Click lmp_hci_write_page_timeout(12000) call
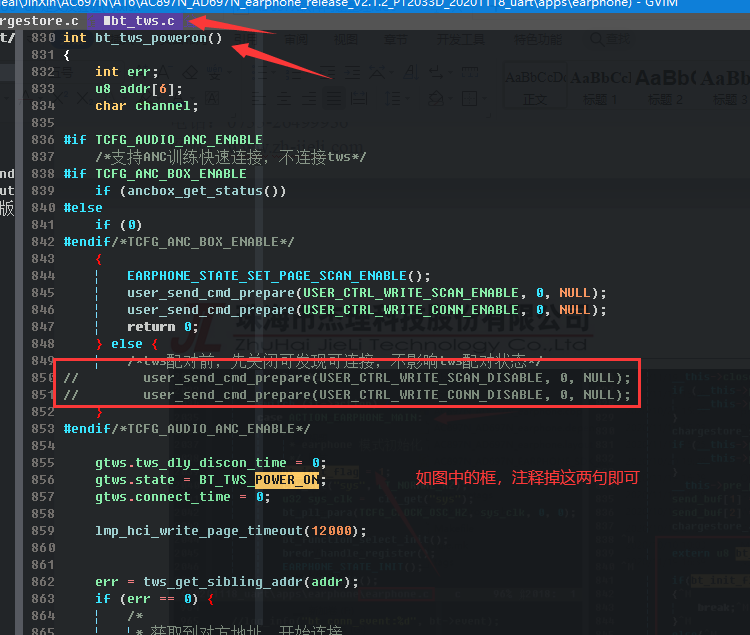 click(x=231, y=531)
